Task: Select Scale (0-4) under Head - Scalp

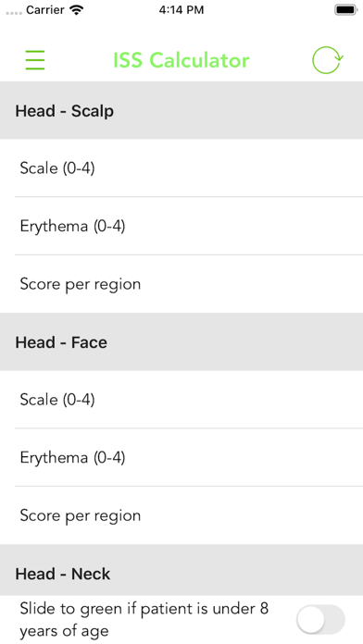Action: coord(181,168)
